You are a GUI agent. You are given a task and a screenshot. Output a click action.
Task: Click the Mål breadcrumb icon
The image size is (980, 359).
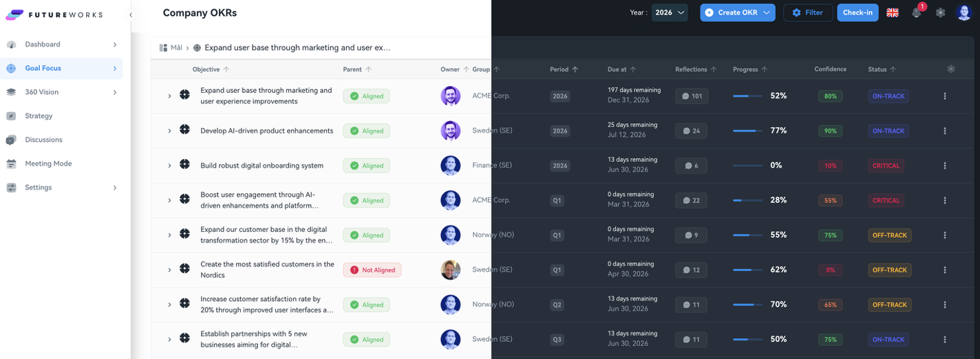coord(164,47)
